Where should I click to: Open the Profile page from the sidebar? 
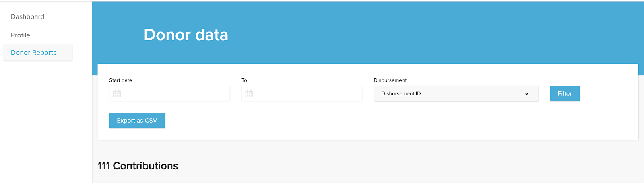pos(21,35)
